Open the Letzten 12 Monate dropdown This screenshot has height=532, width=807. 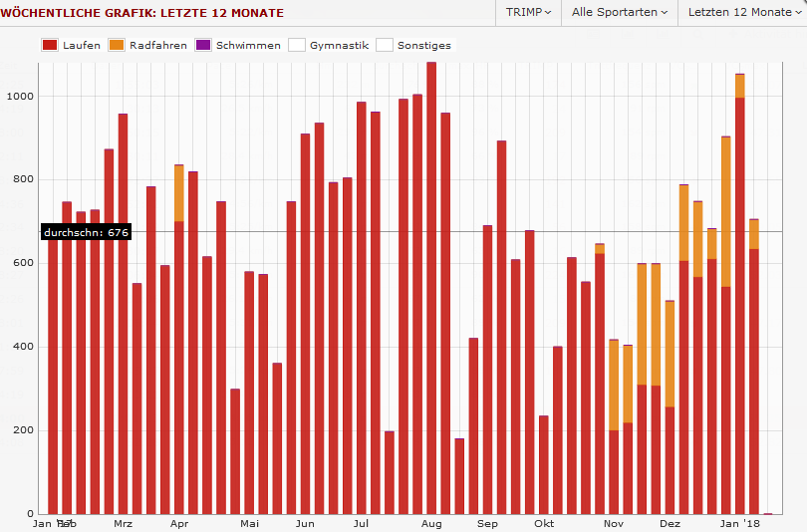(742, 12)
